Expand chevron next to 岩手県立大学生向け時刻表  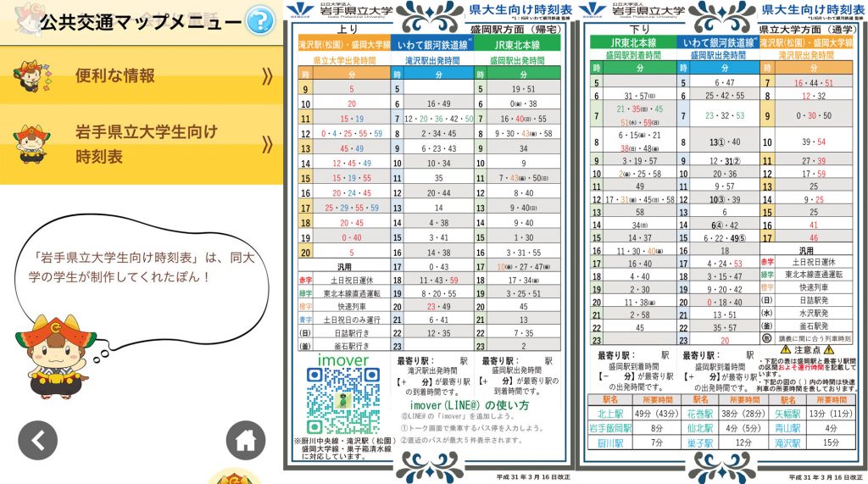coord(267,145)
